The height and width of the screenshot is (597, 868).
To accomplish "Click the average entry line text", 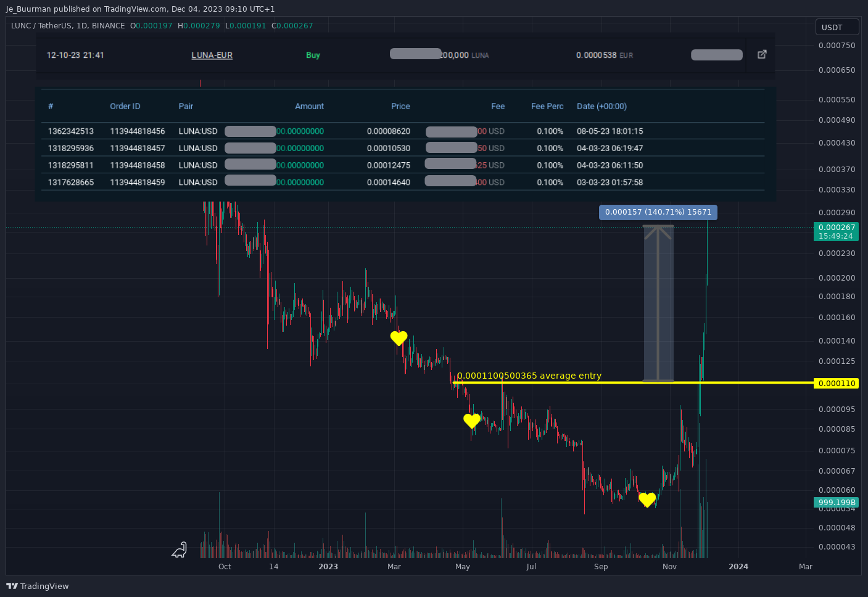I will [529, 376].
